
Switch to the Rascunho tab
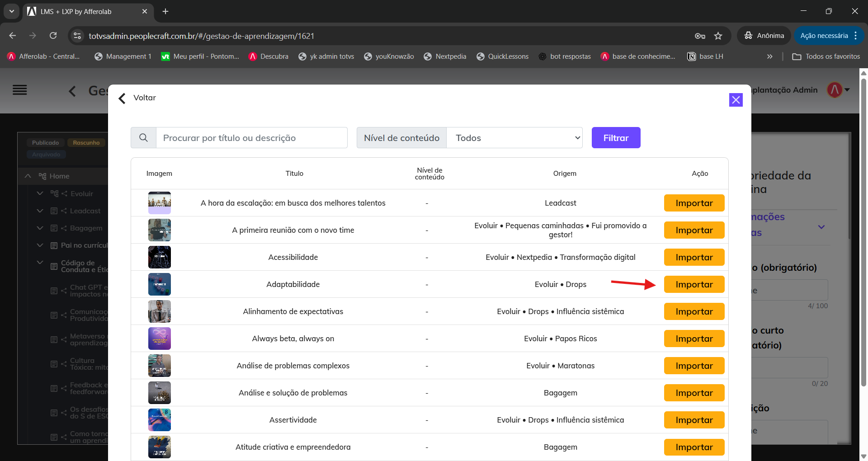pyautogui.click(x=86, y=142)
